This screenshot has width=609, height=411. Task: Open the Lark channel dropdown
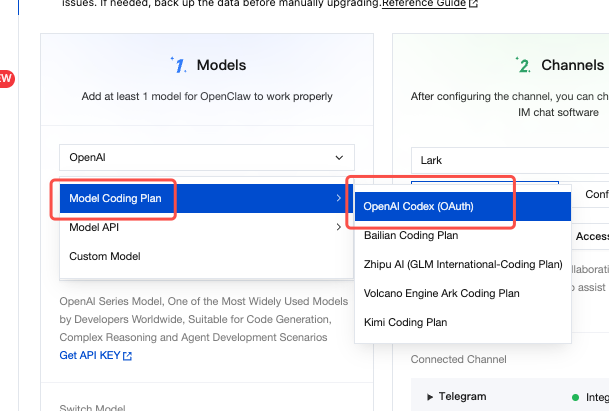tap(510, 160)
